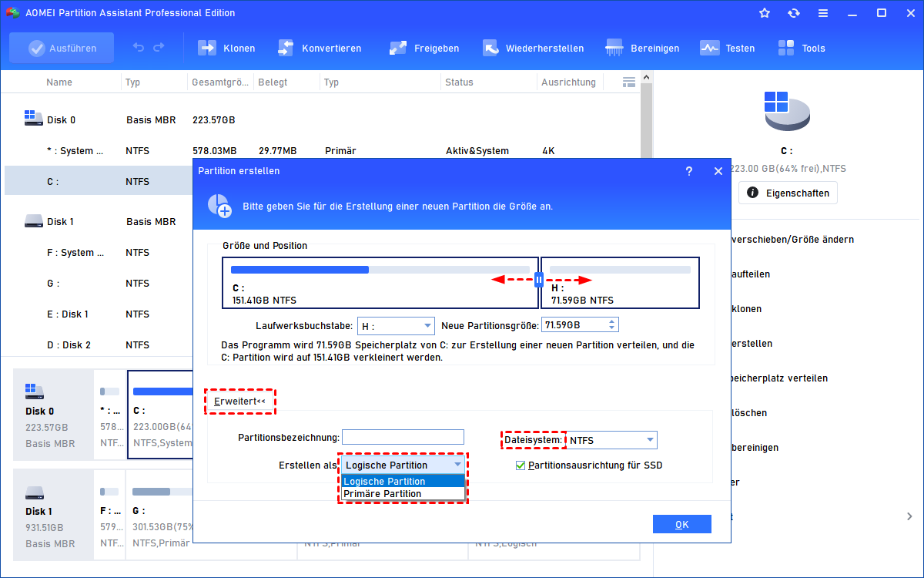Click the refresh icon in title bar
This screenshot has height=578, width=924.
(794, 13)
